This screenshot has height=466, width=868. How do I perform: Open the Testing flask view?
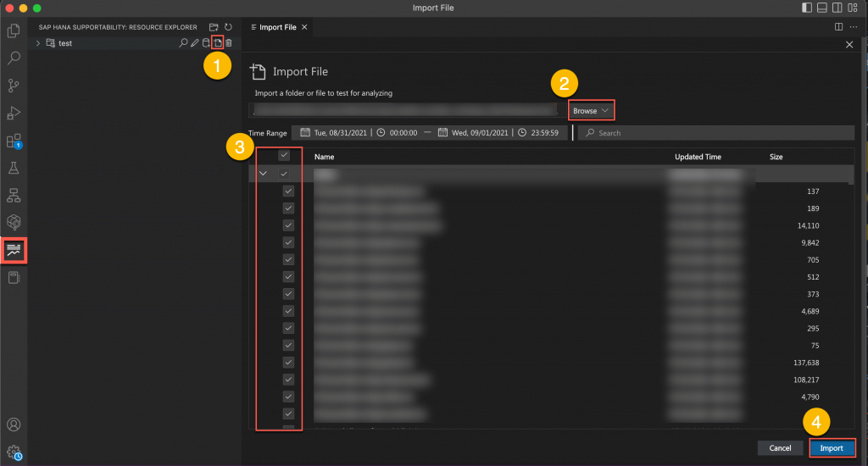[x=14, y=168]
